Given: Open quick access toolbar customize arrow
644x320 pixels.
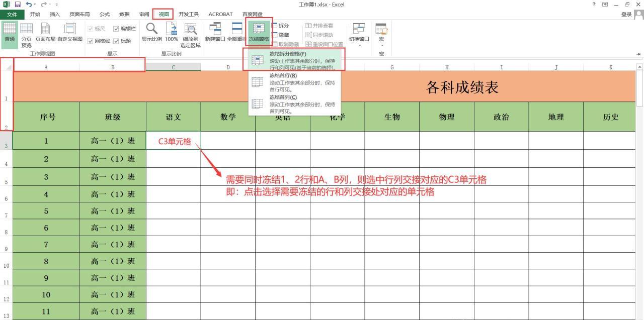Looking at the screenshot, I should pos(57,5).
